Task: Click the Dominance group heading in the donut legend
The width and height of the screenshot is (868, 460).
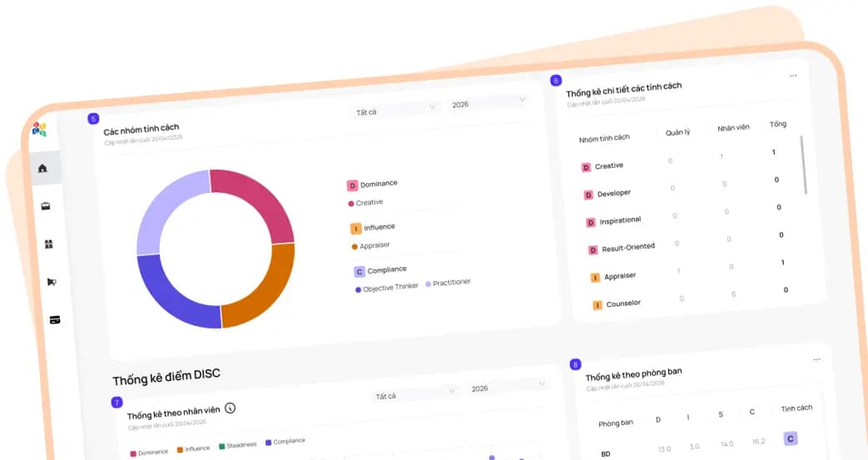Action: (x=379, y=183)
